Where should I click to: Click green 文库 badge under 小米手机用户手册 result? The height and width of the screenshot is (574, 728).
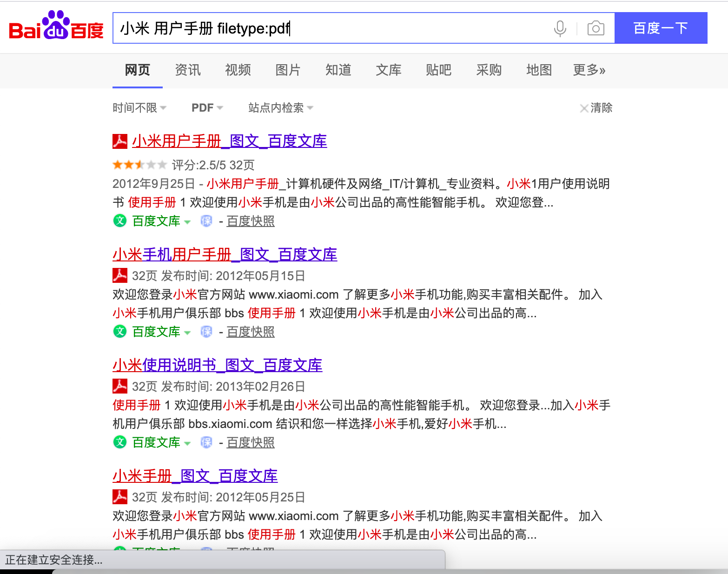pos(120,331)
